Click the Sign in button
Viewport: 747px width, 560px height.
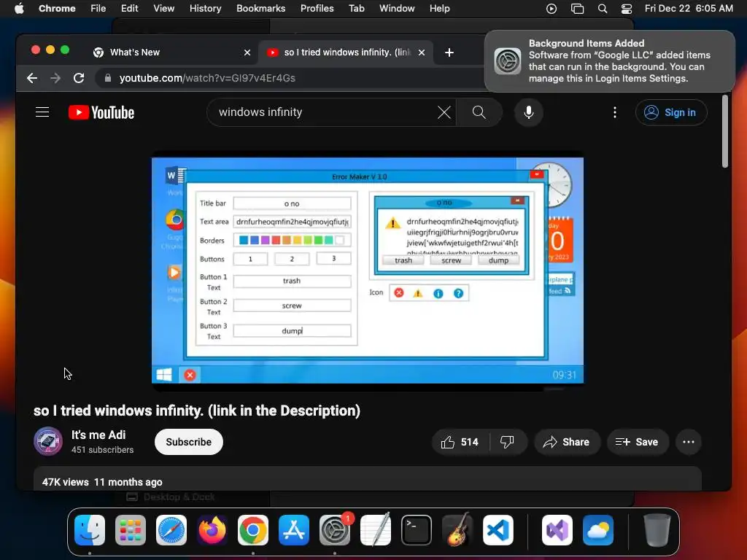pos(671,112)
